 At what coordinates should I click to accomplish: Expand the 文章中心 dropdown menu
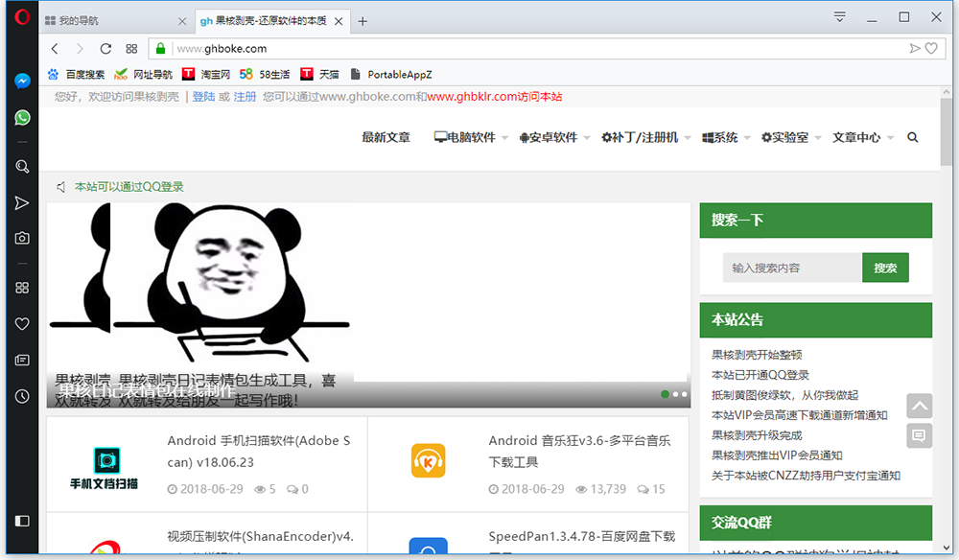pos(863,137)
